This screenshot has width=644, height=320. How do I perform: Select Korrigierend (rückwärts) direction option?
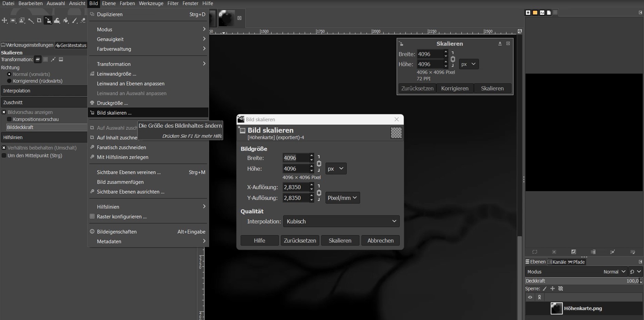(9, 81)
